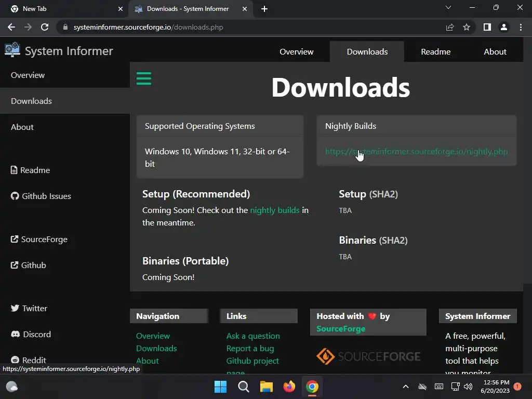
Task: Click the address bar URL field
Action: (251, 27)
